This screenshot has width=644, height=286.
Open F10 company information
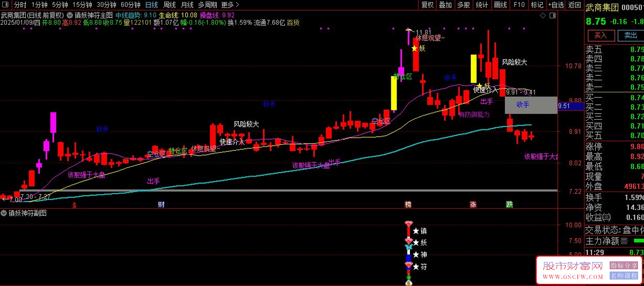[519, 5]
